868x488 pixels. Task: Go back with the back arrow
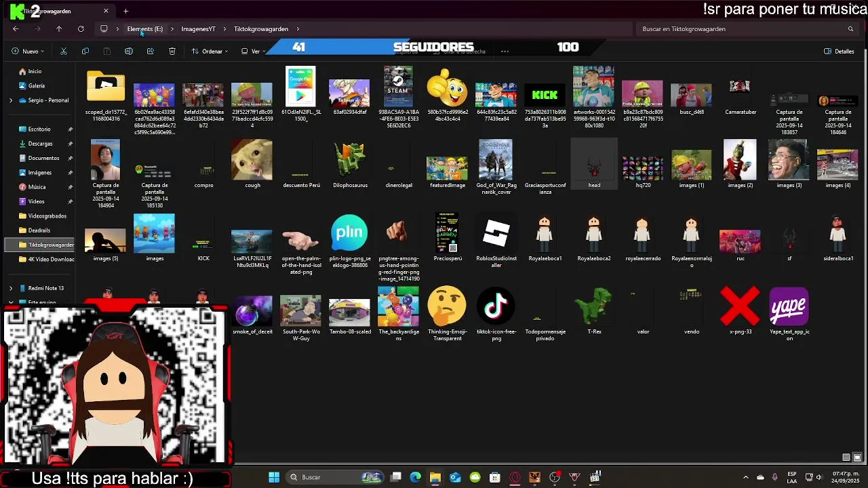click(16, 29)
